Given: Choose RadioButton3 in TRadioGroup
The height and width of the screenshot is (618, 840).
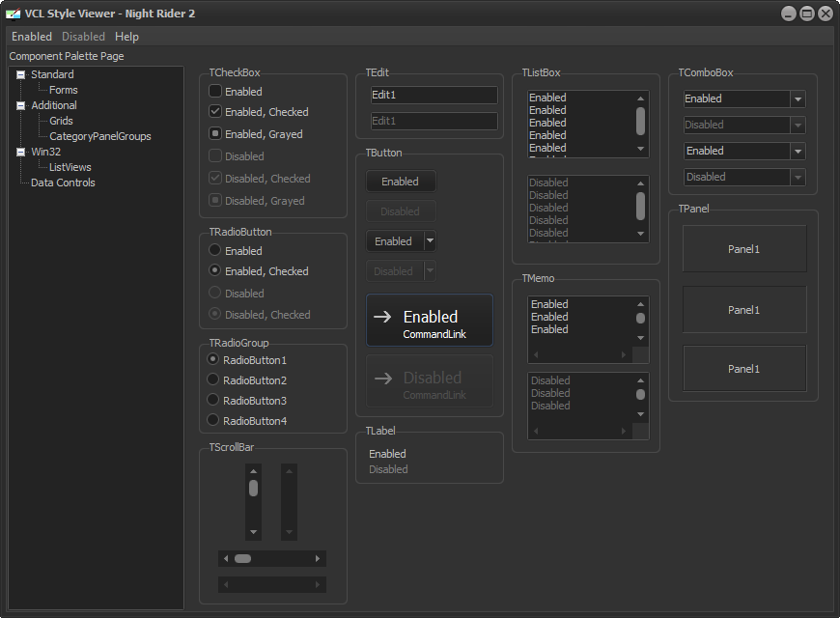Looking at the screenshot, I should 212,400.
